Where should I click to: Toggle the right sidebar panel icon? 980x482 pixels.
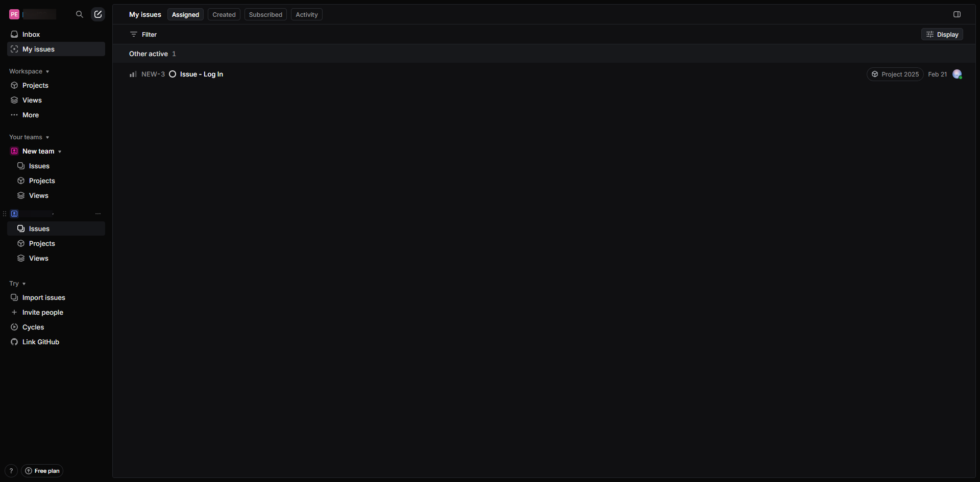tap(957, 14)
